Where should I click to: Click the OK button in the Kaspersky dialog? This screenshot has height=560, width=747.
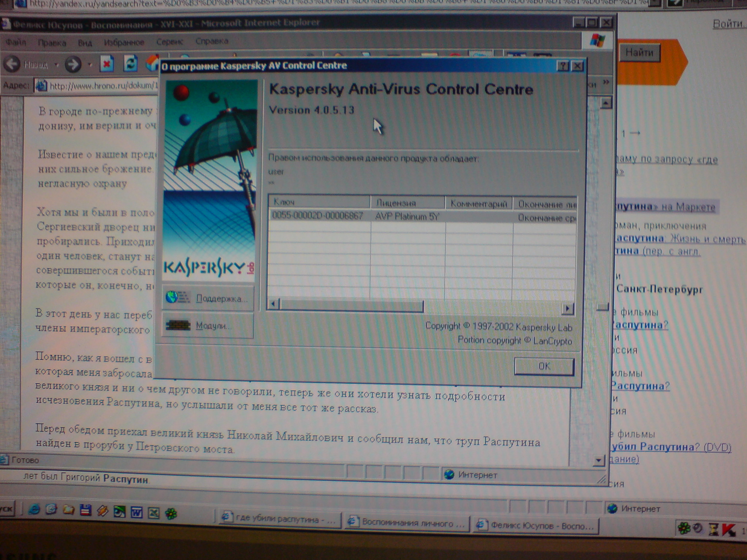[x=544, y=366]
